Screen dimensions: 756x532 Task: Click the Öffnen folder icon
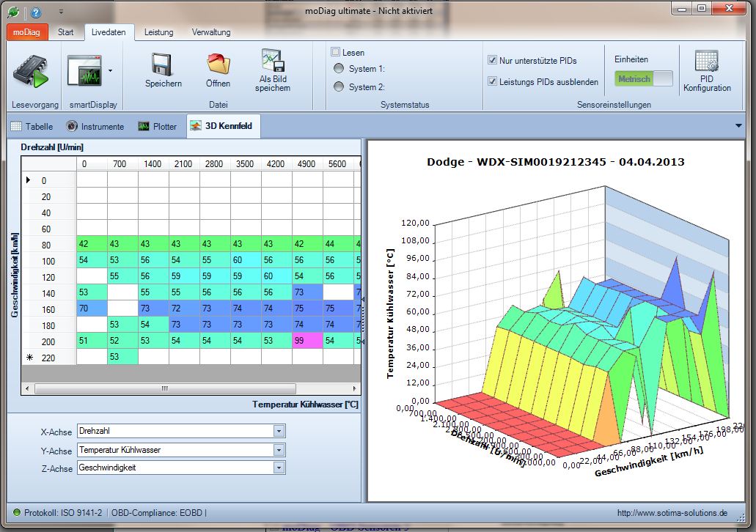218,65
